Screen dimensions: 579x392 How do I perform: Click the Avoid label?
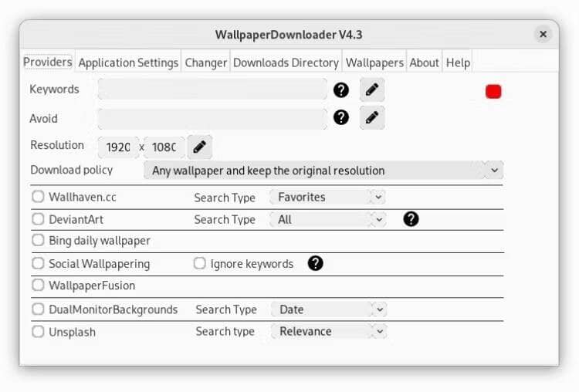tap(43, 119)
